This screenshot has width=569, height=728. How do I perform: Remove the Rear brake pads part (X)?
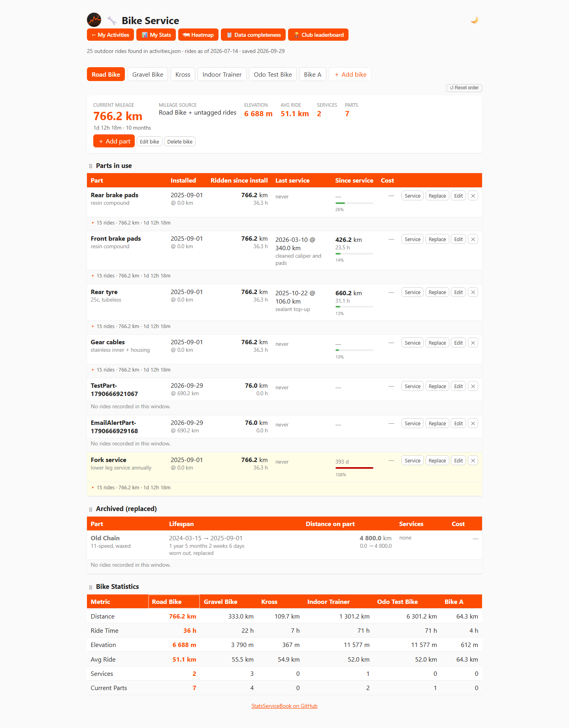tap(473, 196)
